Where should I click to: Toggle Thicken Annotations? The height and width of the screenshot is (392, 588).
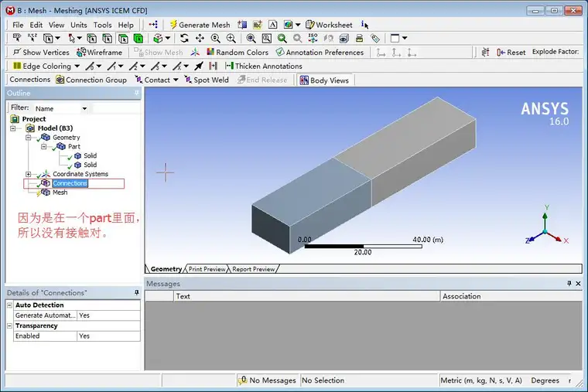[264, 66]
